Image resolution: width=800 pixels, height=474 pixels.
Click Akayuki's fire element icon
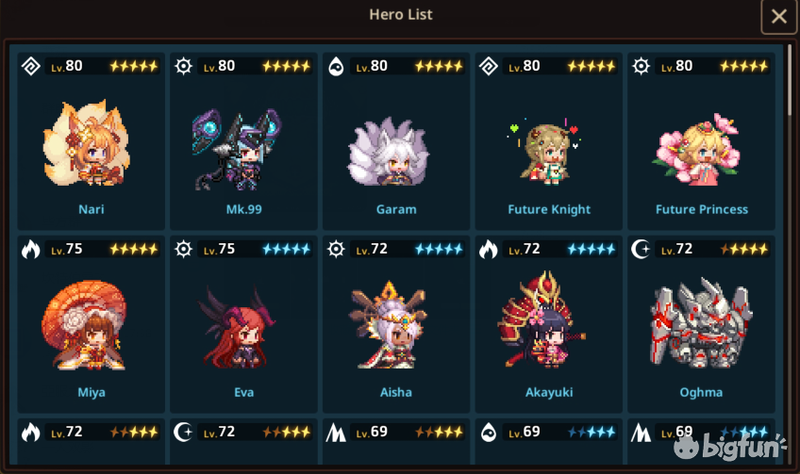coord(488,249)
